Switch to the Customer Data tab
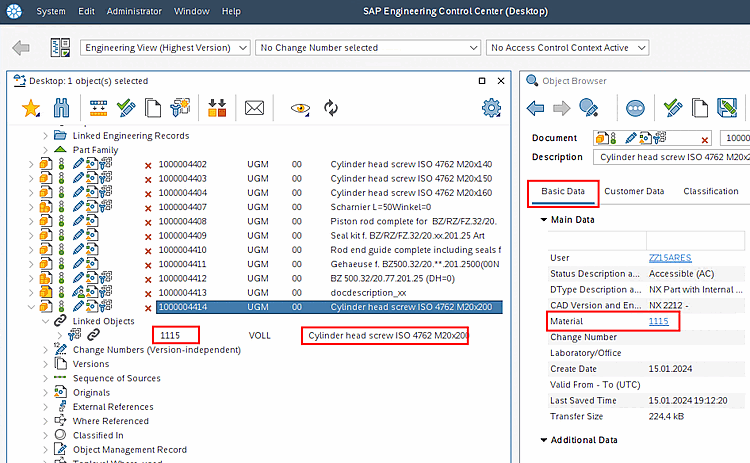 coord(634,191)
